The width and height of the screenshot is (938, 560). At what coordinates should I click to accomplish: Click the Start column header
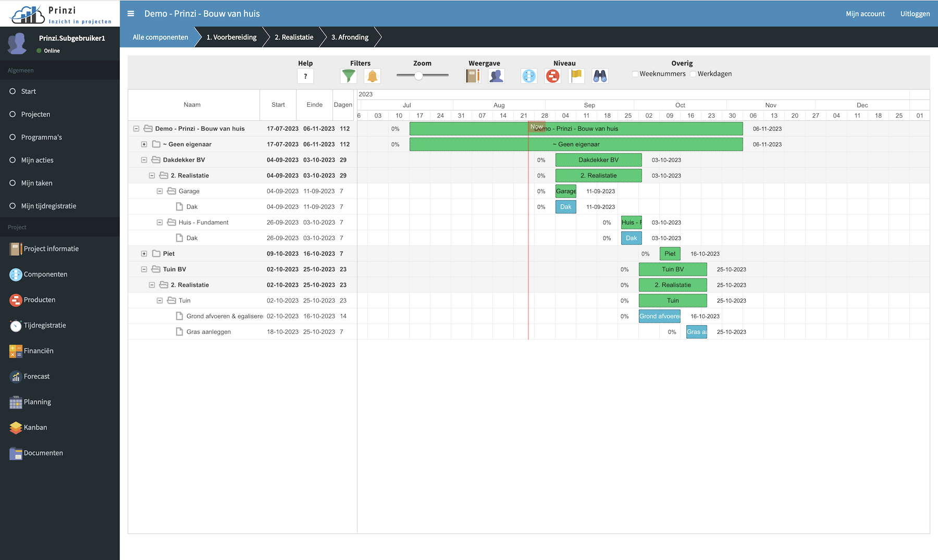click(278, 105)
